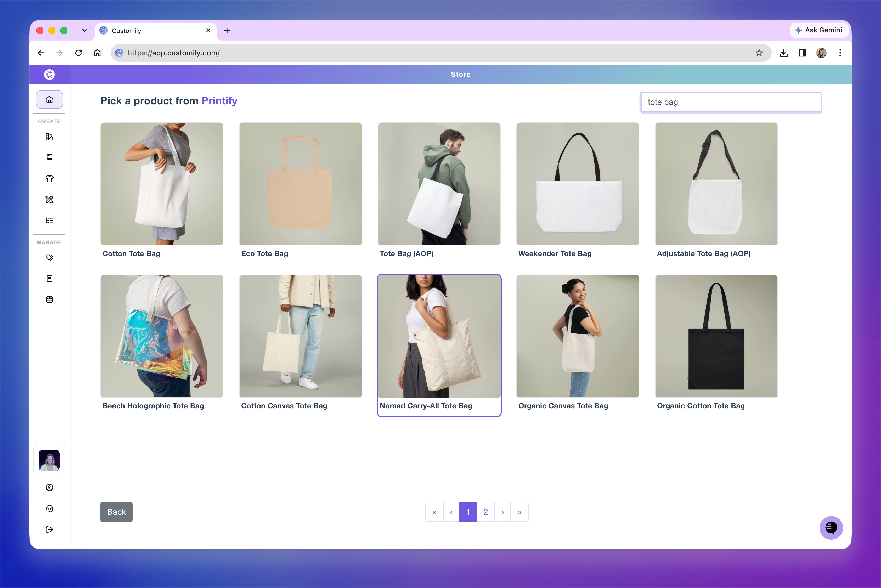The width and height of the screenshot is (881, 588).
Task: Open the option sets list icon
Action: [x=49, y=220]
